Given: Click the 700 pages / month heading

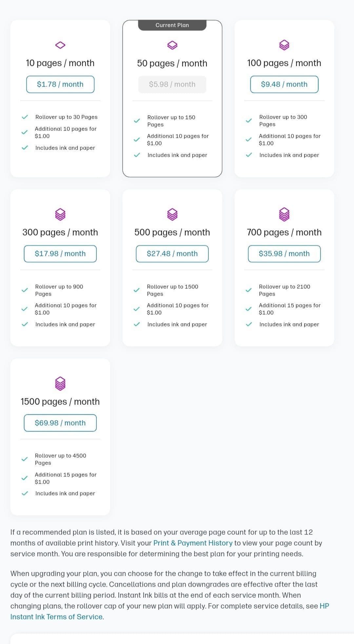Looking at the screenshot, I should [x=284, y=232].
